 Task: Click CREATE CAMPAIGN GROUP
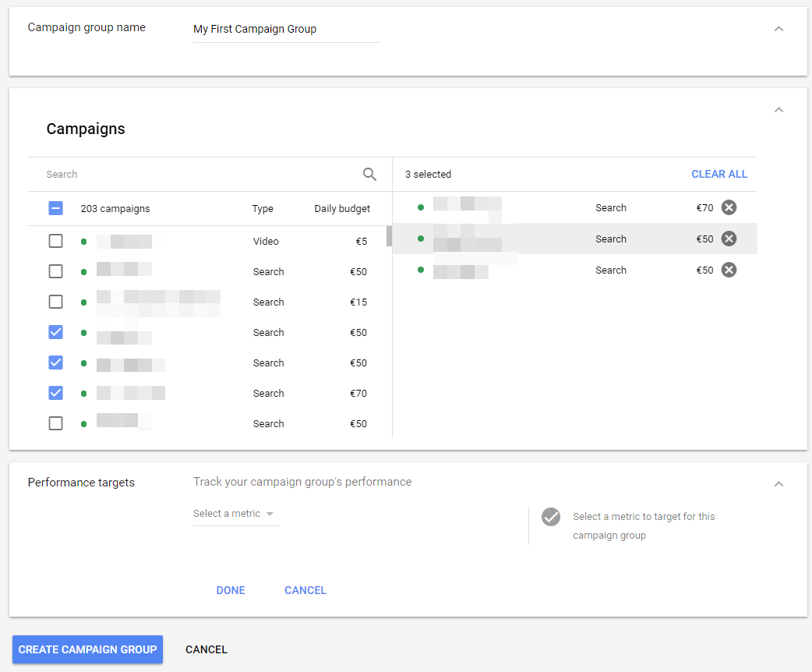click(87, 649)
